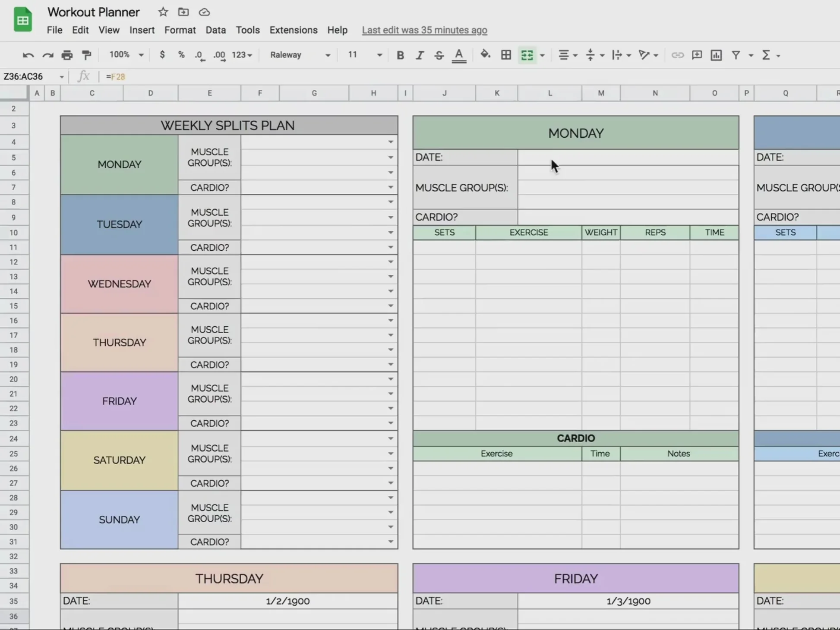The height and width of the screenshot is (630, 840).
Task: Open the Insert chart icon
Action: pos(716,55)
